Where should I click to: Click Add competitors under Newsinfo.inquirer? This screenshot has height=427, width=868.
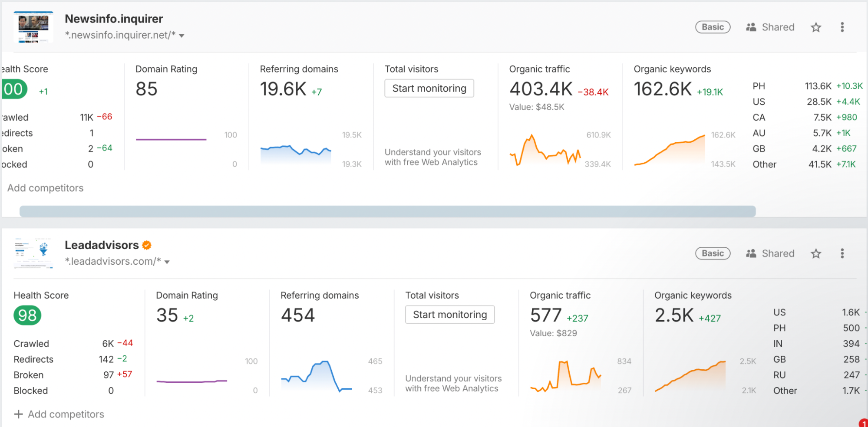point(45,188)
